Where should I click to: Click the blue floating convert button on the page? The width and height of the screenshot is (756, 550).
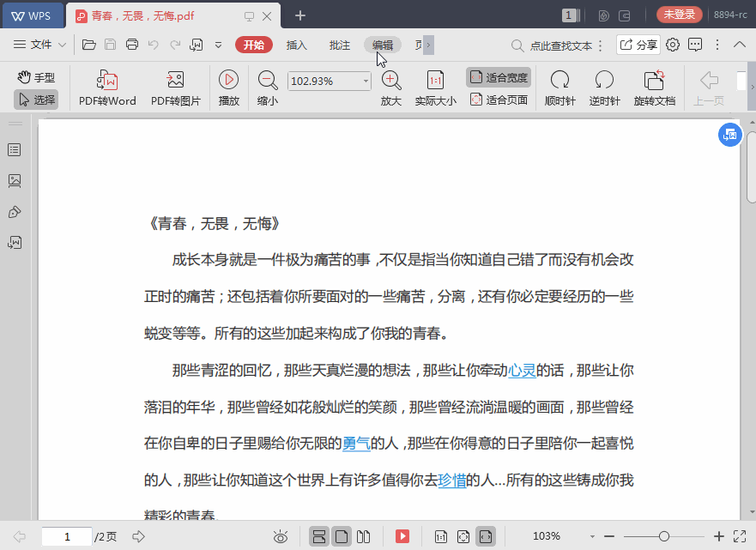click(x=730, y=135)
